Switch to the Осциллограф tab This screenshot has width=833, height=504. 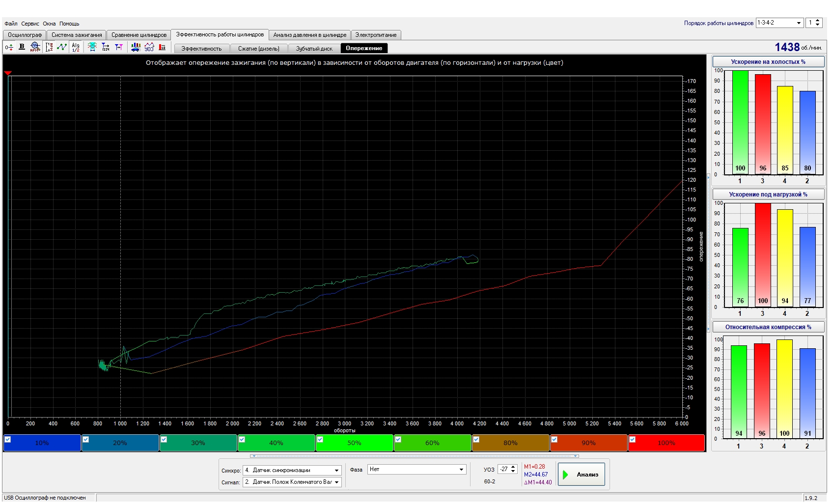(x=25, y=35)
